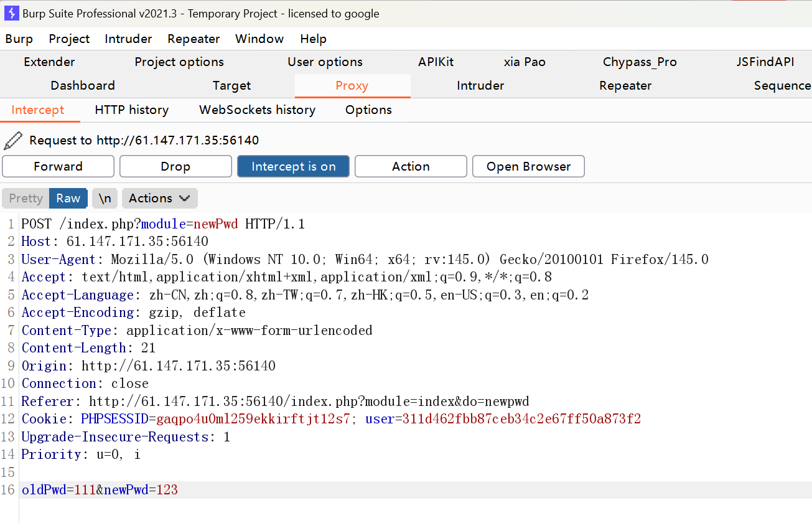
Task: Click the PHPSESSID cookie value
Action: (x=253, y=419)
